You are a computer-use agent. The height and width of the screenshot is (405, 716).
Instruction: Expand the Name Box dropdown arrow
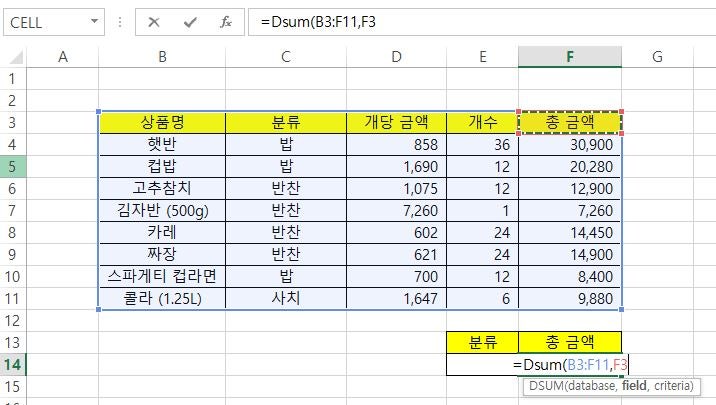coord(94,21)
